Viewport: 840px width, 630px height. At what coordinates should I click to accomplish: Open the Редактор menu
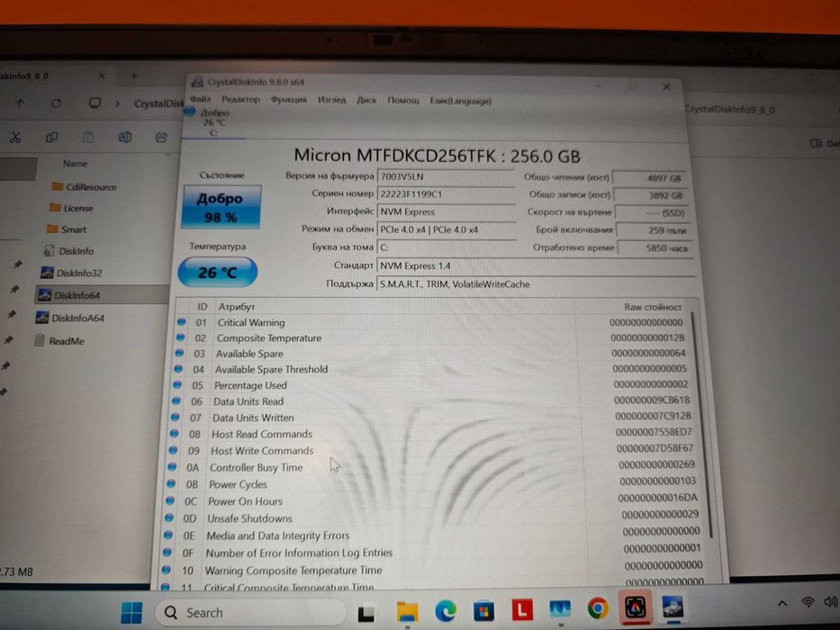pyautogui.click(x=240, y=100)
